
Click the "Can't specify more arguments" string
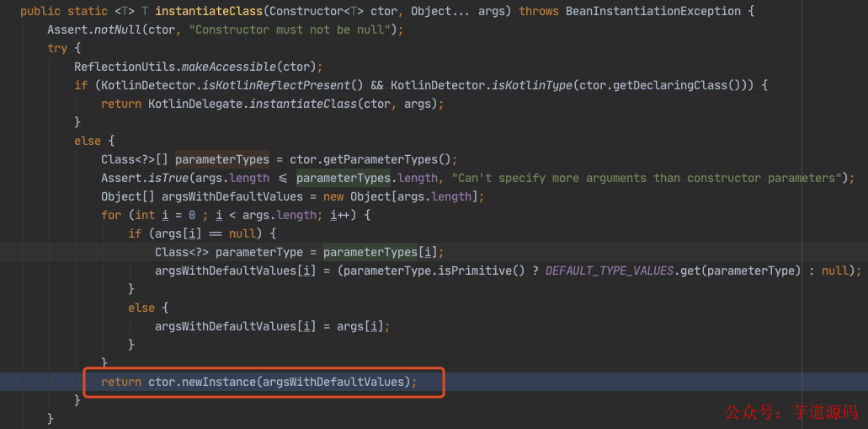(x=647, y=179)
